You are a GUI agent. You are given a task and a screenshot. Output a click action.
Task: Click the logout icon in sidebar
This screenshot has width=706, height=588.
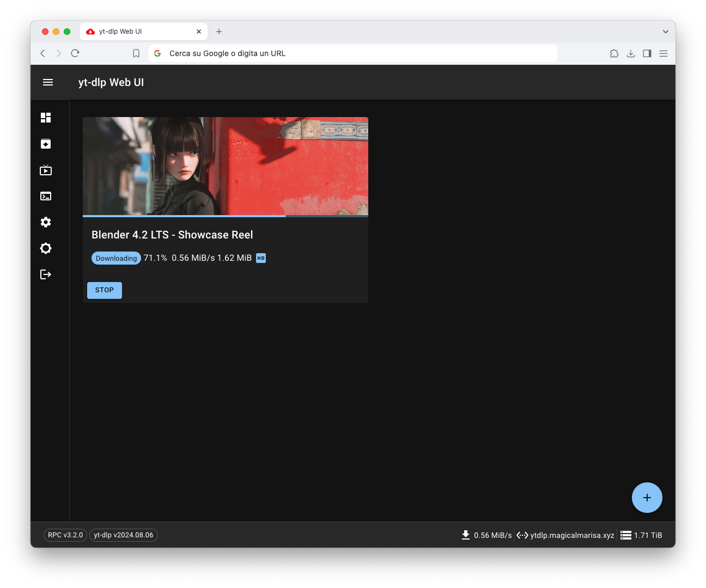[46, 274]
